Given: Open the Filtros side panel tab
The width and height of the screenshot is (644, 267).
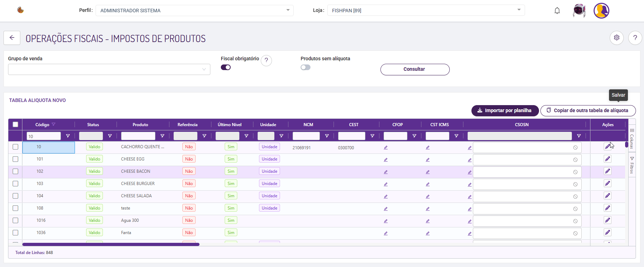Looking at the screenshot, I should point(632,165).
